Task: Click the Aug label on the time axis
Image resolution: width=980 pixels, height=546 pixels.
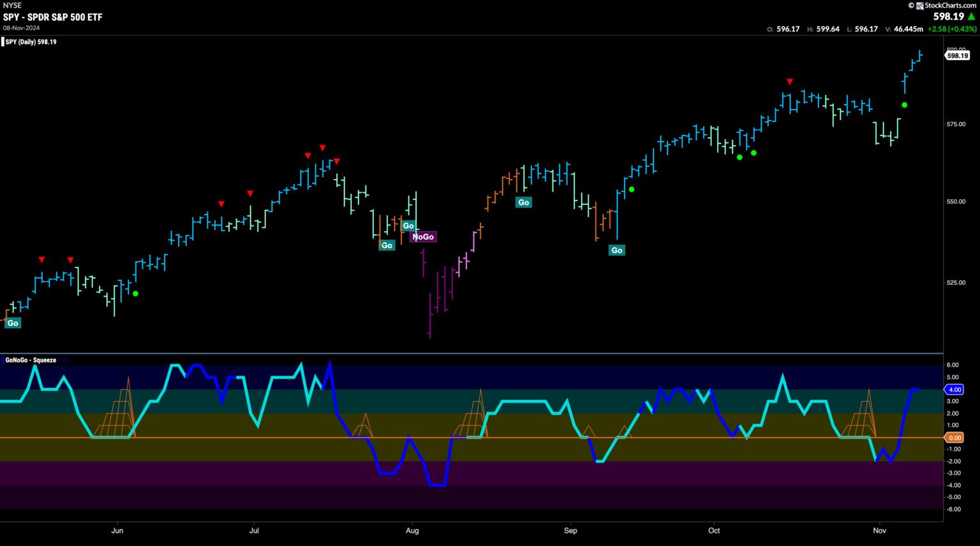Action: pos(412,531)
